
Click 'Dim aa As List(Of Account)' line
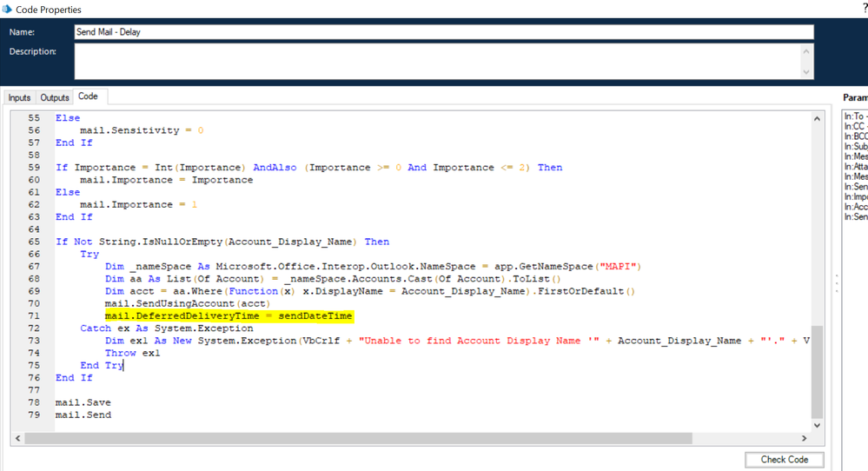(333, 278)
